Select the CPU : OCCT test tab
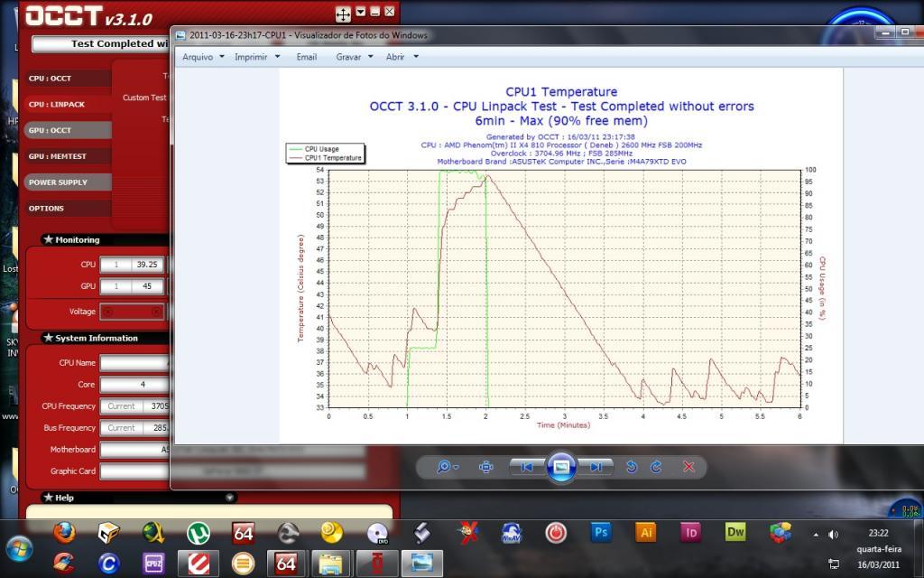The height and width of the screenshot is (578, 924). (68, 79)
